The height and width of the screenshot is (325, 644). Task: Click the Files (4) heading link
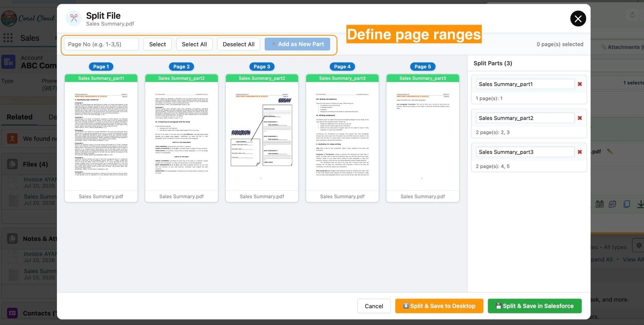(35, 164)
